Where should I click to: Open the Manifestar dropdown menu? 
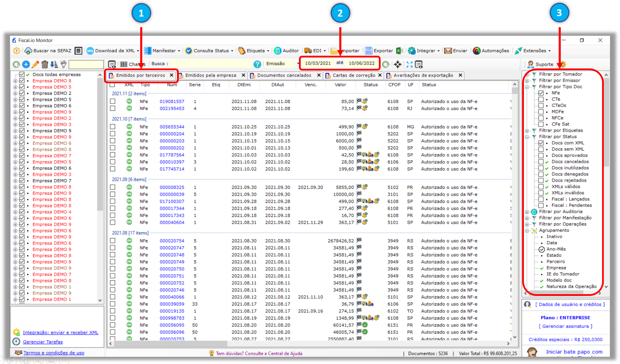coord(179,51)
